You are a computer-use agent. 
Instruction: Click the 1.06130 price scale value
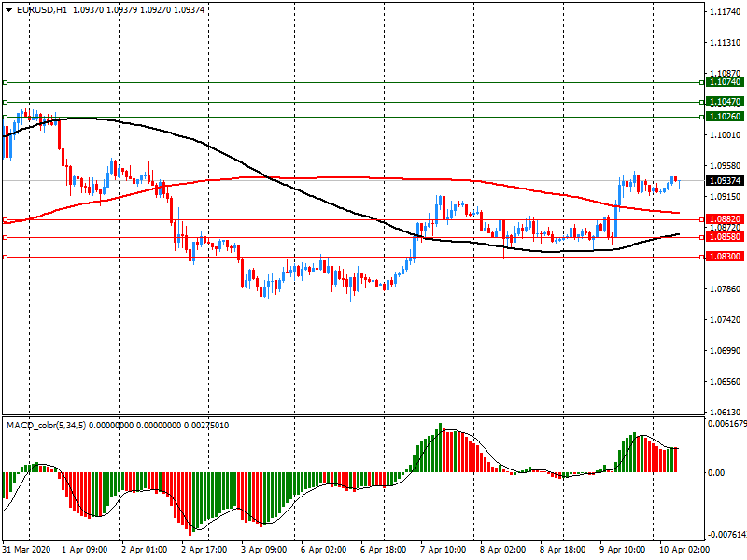725,413
